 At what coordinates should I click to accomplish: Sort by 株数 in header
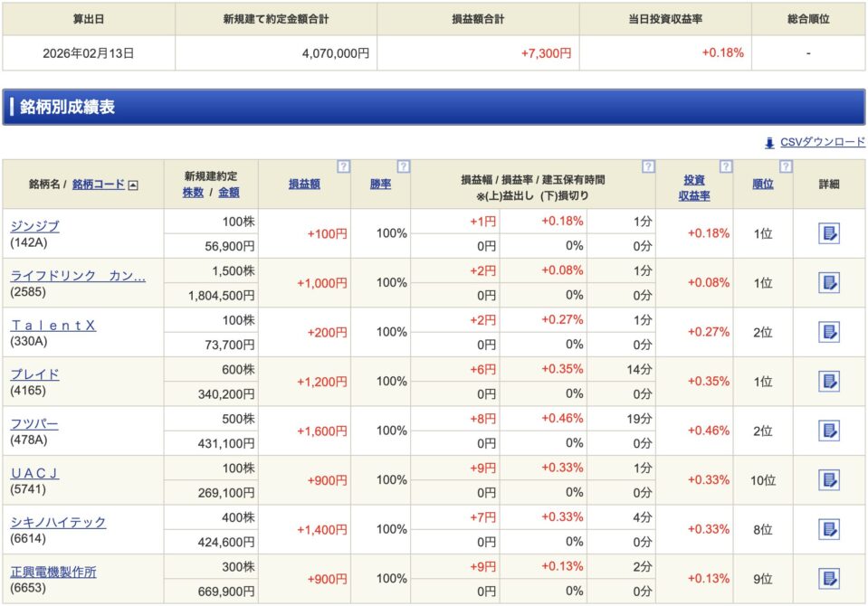[193, 193]
